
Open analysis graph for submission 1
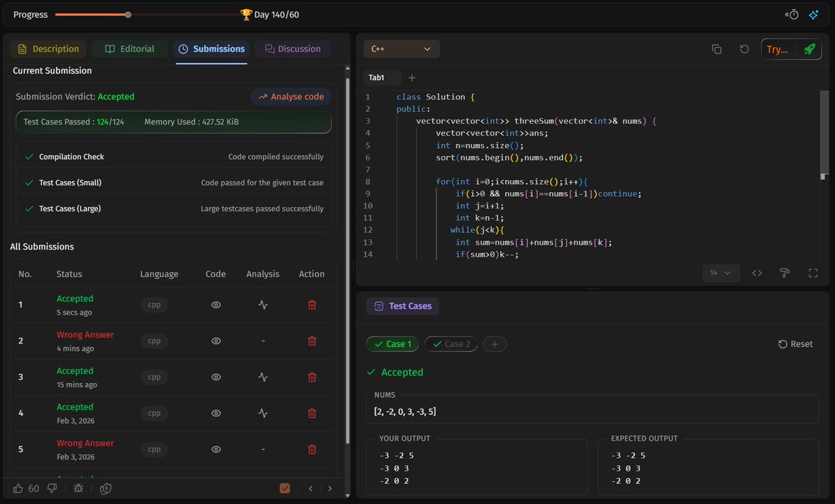(263, 304)
